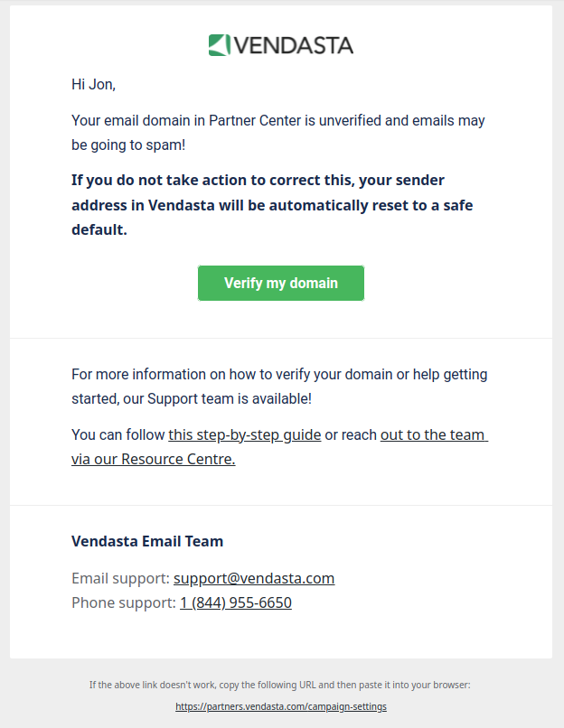The width and height of the screenshot is (564, 728).
Task: Click the 1 (844) 955-6650 phone link
Action: 236,603
